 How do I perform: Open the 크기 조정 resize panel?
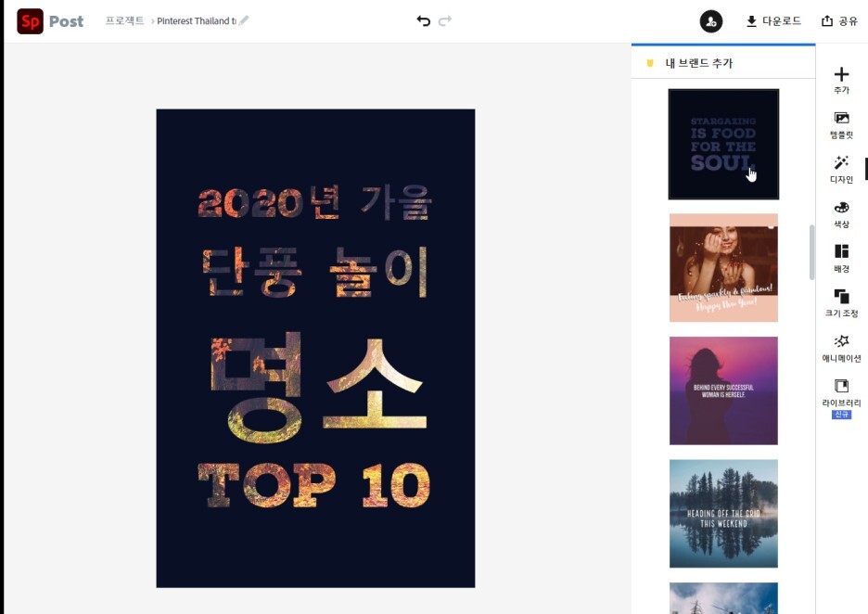pos(841,303)
